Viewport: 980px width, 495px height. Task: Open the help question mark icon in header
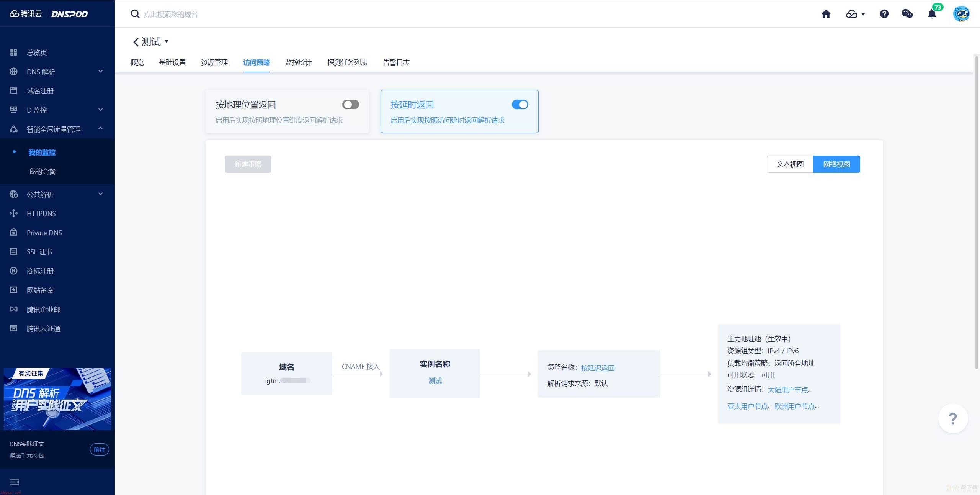(884, 14)
